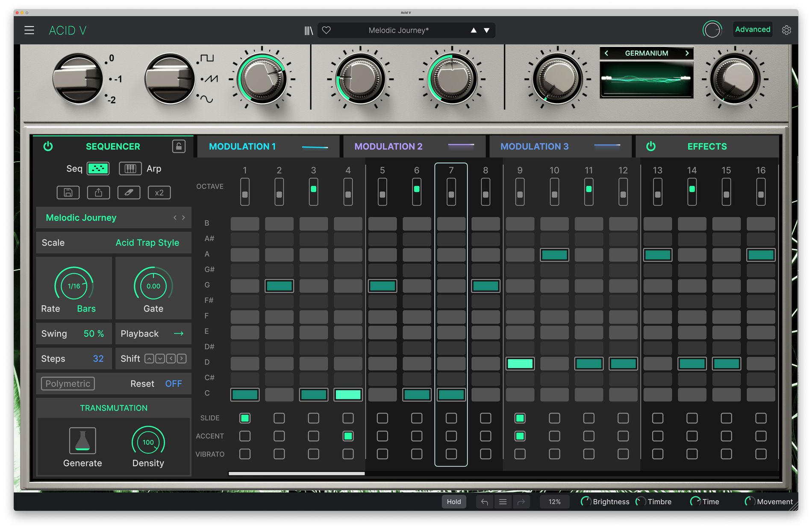Click the x2 pattern duplicate icon
The height and width of the screenshot is (529, 812).
pyautogui.click(x=159, y=192)
